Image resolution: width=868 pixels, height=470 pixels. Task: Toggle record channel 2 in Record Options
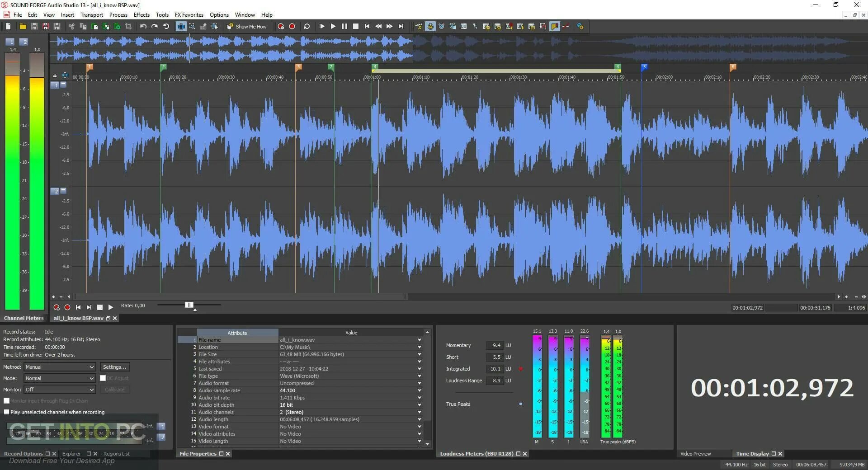(x=161, y=437)
